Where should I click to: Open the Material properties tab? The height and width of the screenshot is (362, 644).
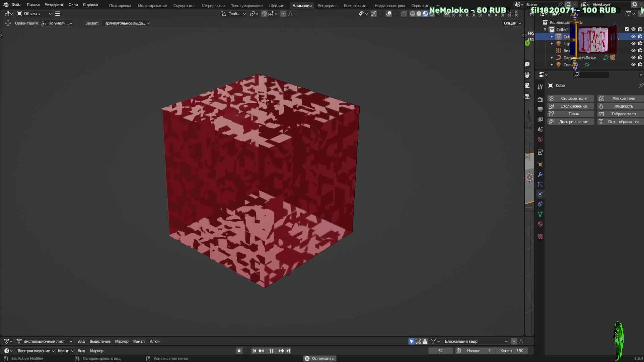540,224
